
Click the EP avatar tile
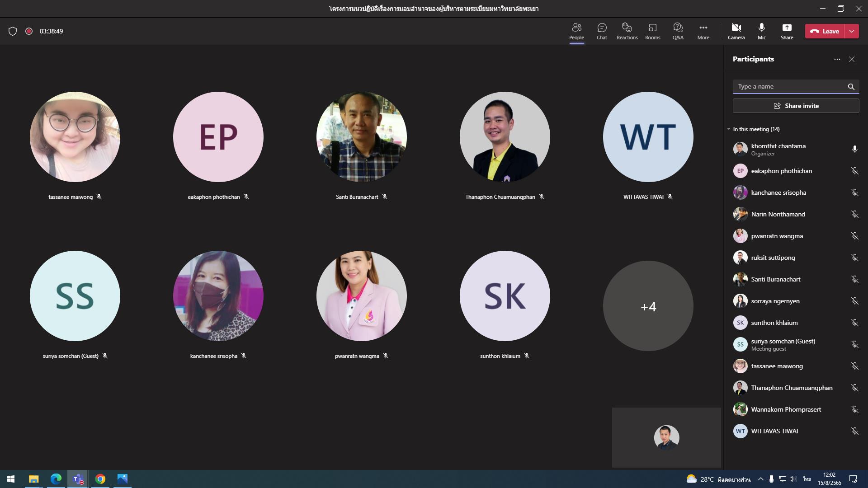click(x=218, y=137)
